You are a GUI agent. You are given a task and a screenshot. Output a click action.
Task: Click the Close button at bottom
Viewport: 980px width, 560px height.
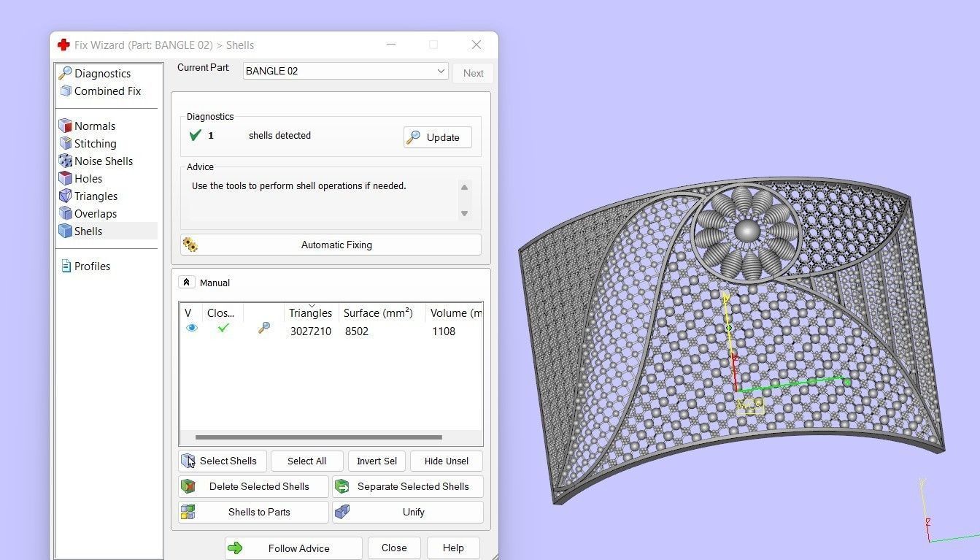pyautogui.click(x=394, y=548)
